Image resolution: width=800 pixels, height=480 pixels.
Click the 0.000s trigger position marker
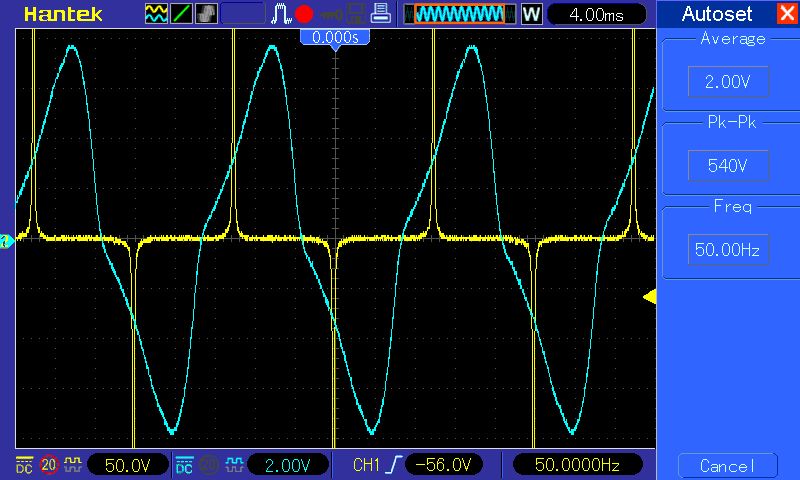(335, 37)
